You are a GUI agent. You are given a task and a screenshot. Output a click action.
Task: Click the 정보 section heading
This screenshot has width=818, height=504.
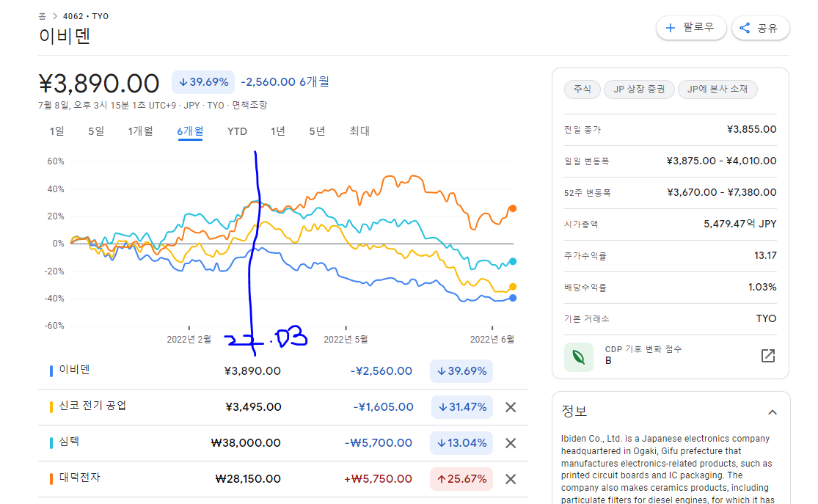click(574, 411)
